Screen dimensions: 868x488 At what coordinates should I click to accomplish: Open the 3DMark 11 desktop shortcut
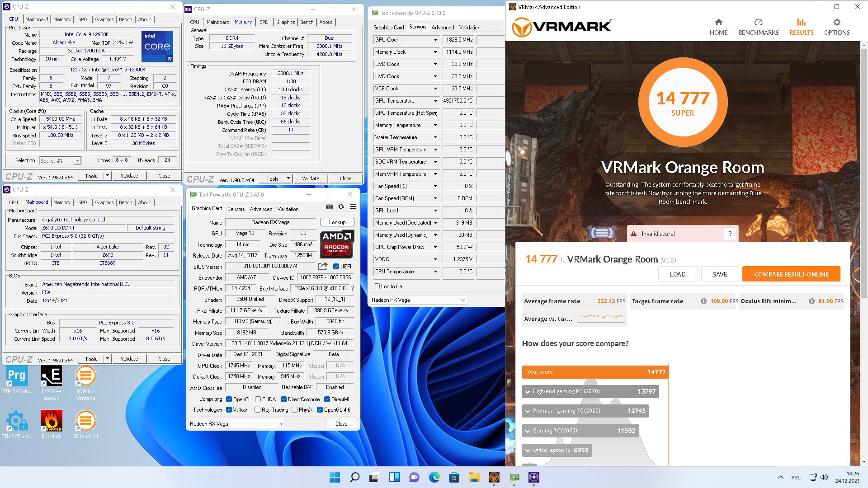pyautogui.click(x=85, y=425)
